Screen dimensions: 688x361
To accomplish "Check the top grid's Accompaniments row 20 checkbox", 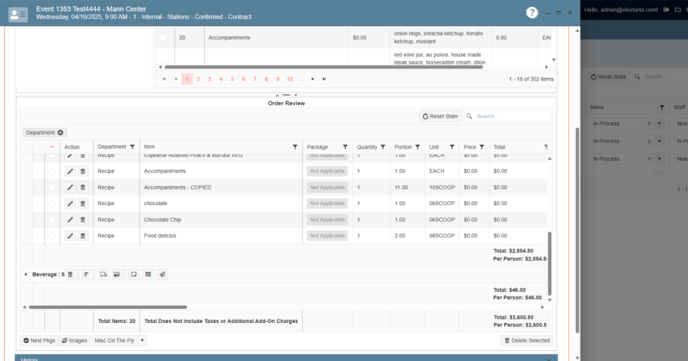I will [x=163, y=38].
